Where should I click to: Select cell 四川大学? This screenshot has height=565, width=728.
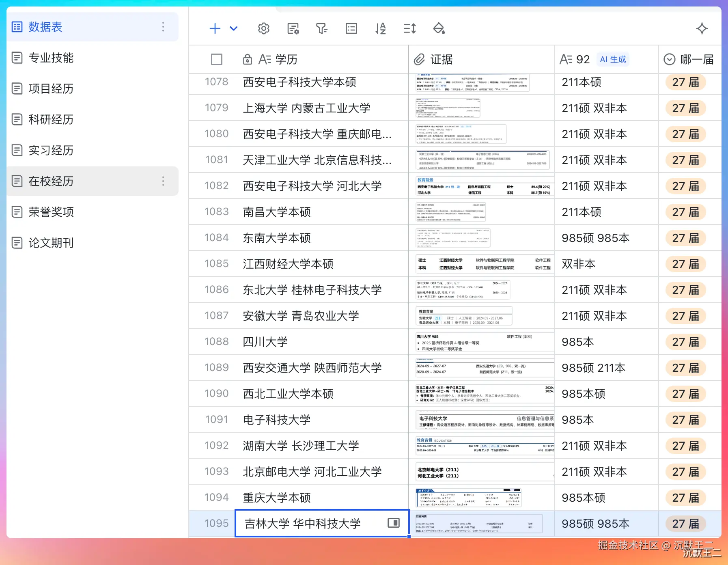coord(322,342)
